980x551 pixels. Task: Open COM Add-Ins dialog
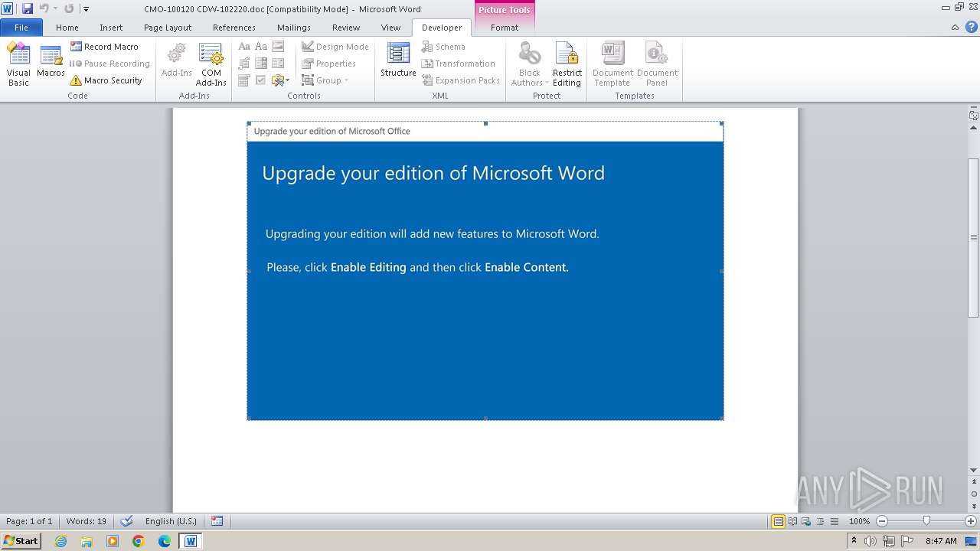click(211, 64)
